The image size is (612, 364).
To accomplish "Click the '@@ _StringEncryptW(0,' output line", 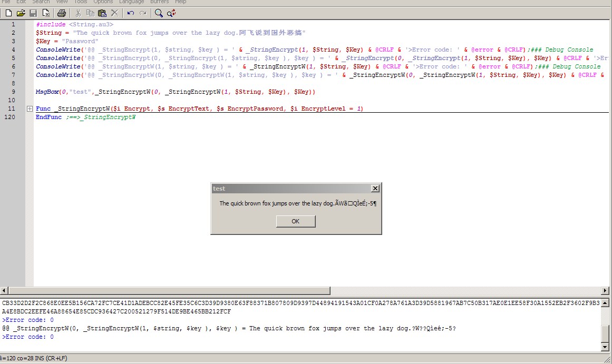I will point(229,329).
